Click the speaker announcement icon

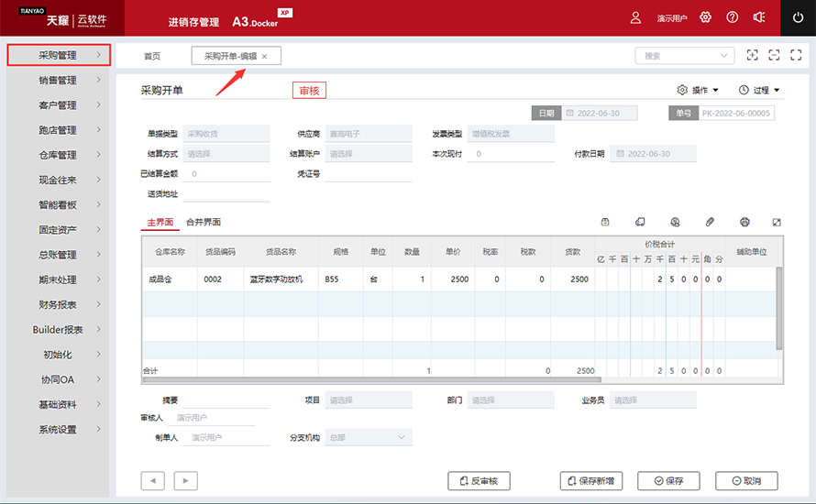[x=759, y=17]
